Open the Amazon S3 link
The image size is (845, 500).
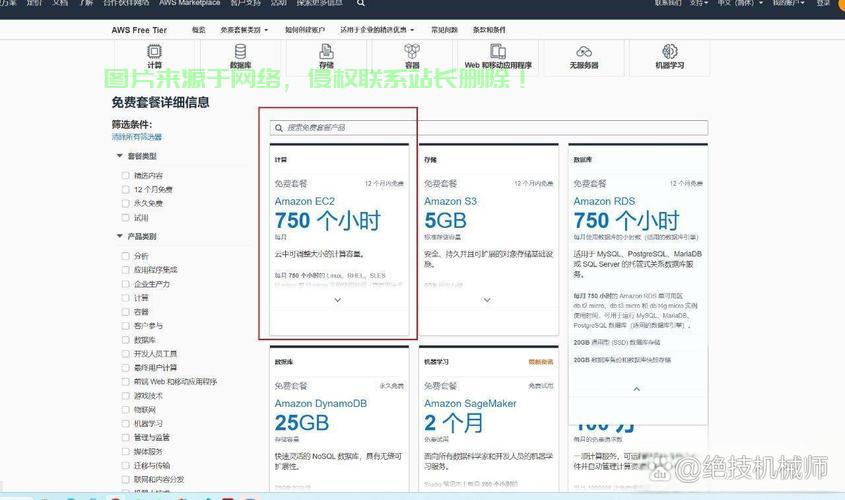(x=451, y=202)
